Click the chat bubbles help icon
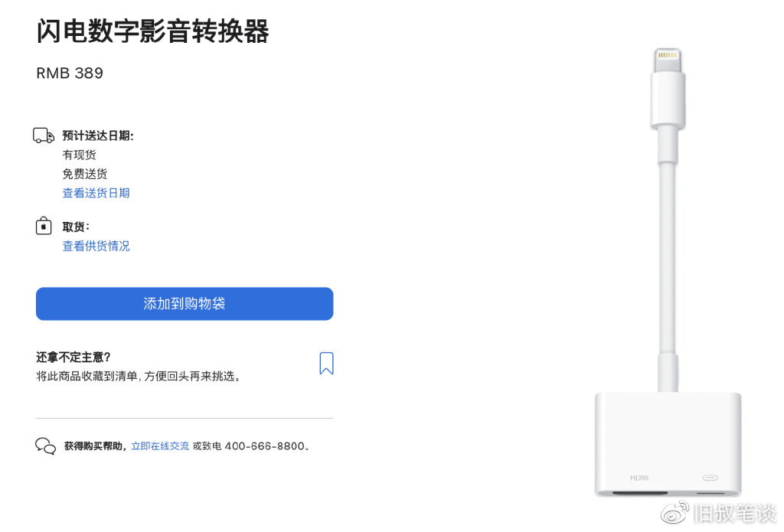Screen dimensions: 784x532 [x=45, y=446]
